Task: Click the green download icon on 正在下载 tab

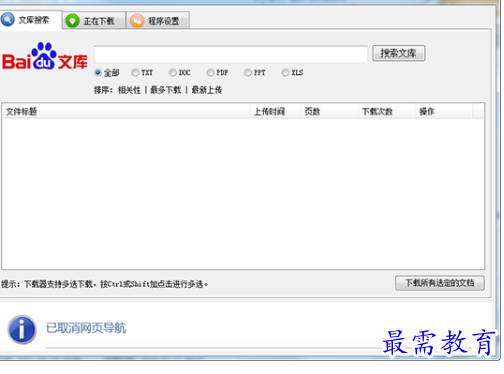Action: pos(72,21)
